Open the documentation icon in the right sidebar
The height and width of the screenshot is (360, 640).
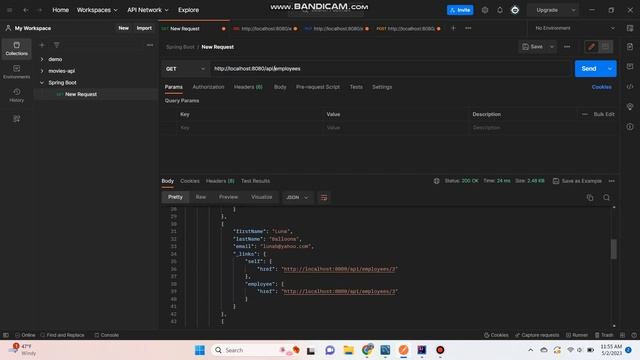(630, 47)
